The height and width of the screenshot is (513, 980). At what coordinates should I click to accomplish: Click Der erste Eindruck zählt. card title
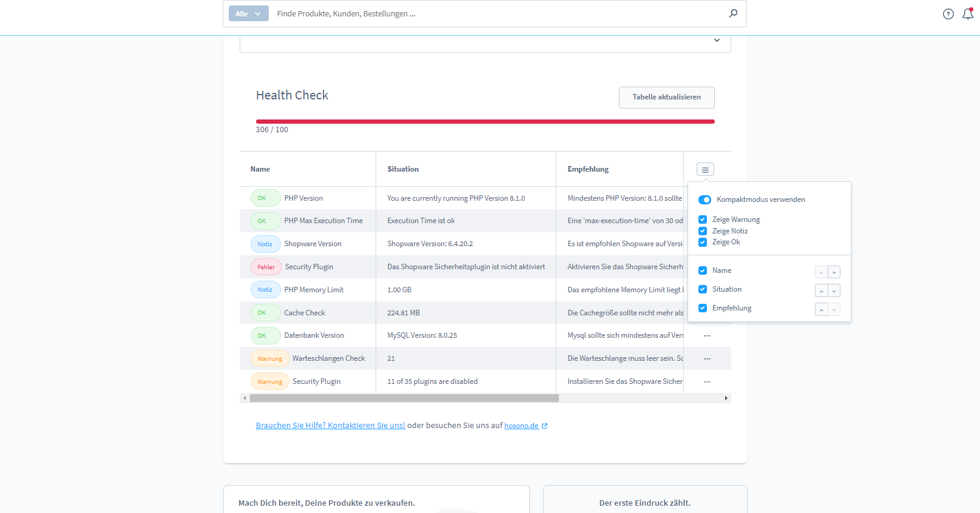click(x=645, y=503)
